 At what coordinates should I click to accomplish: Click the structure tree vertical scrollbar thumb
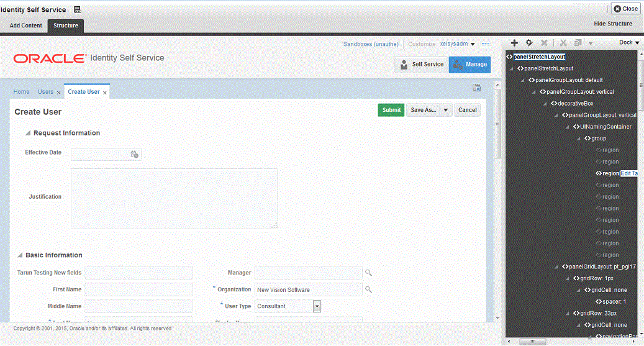[x=641, y=85]
